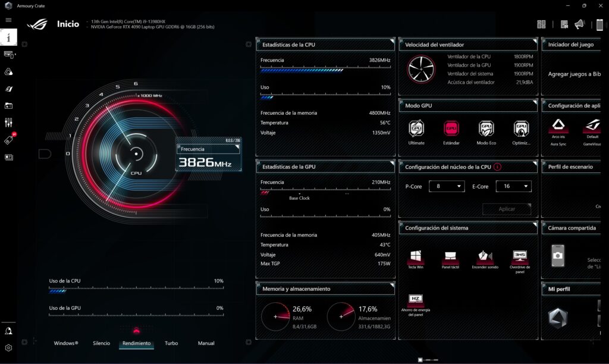Click the CPU core configuration info icon

coord(497,167)
